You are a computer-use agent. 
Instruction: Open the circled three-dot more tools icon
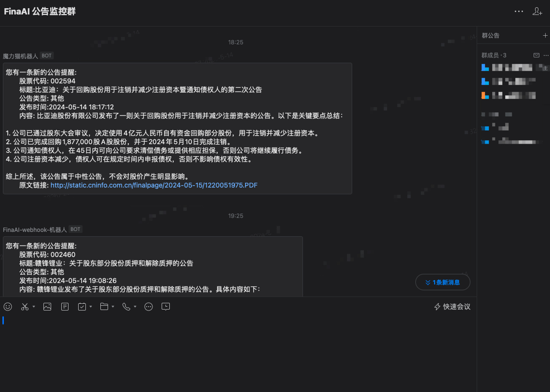click(149, 307)
